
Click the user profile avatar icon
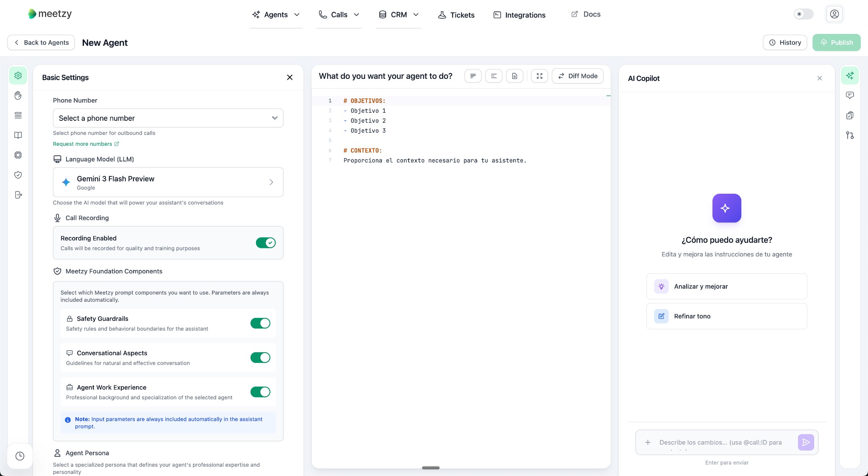(x=834, y=14)
